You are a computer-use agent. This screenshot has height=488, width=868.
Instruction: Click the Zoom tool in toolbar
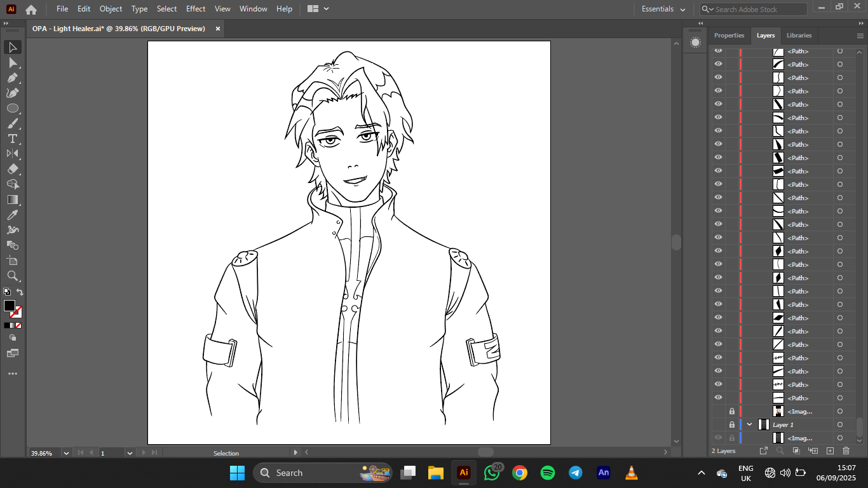point(12,276)
